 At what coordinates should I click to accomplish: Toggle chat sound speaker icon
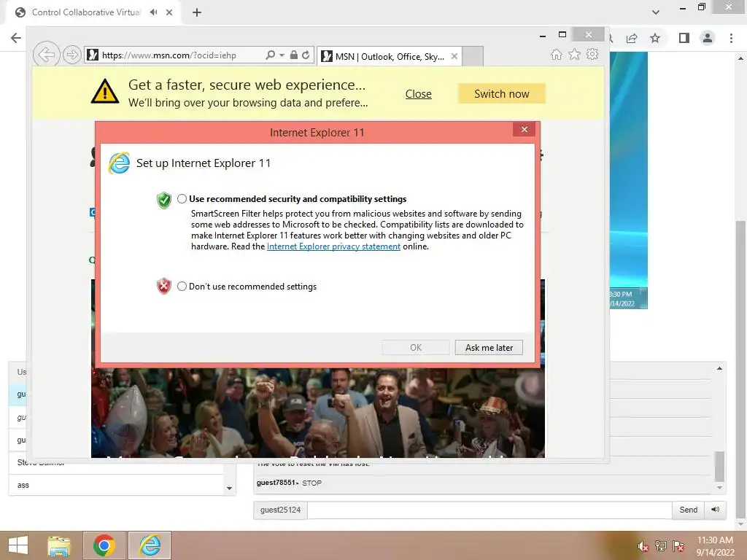(x=716, y=510)
